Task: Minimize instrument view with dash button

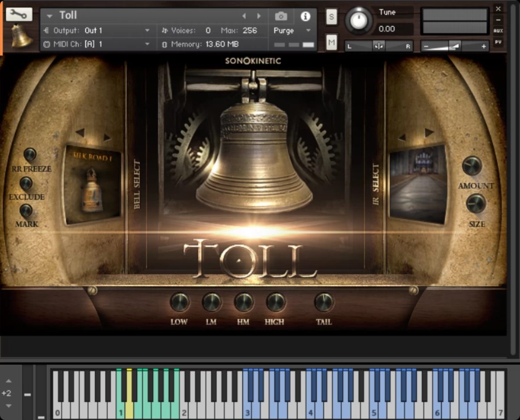Action: tap(498, 20)
